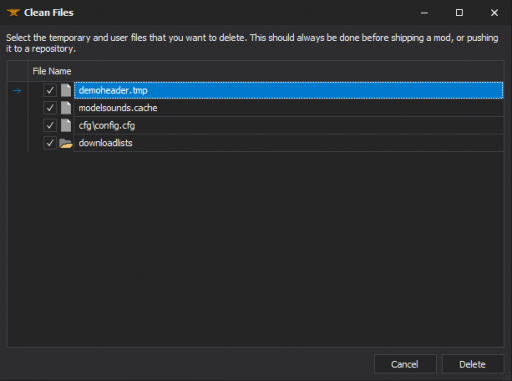This screenshot has height=381, width=512.
Task: Click the folder icon beside downloadlists
Action: [x=66, y=143]
